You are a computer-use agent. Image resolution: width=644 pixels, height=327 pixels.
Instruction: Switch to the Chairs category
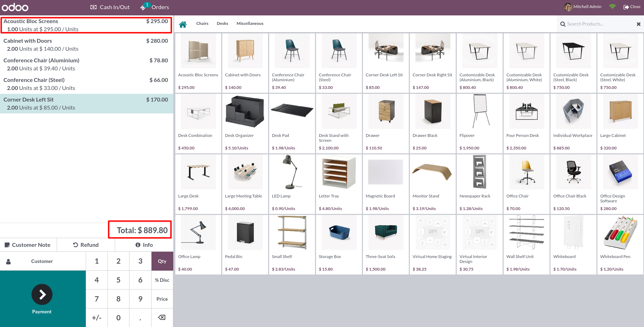(202, 23)
